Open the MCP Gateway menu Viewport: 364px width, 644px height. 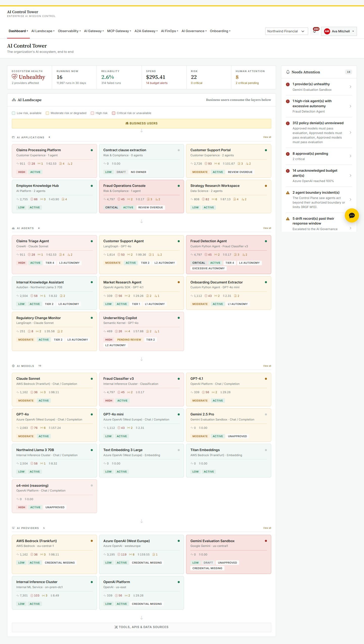119,31
